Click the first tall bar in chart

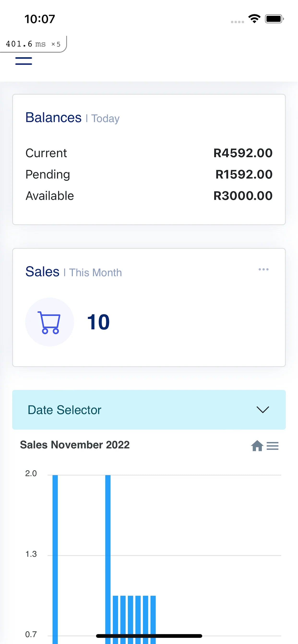(x=55, y=550)
